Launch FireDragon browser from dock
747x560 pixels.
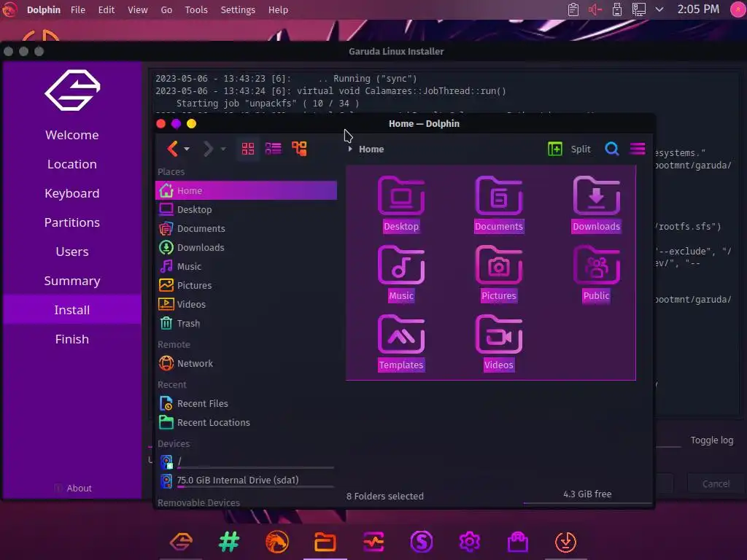pos(276,542)
